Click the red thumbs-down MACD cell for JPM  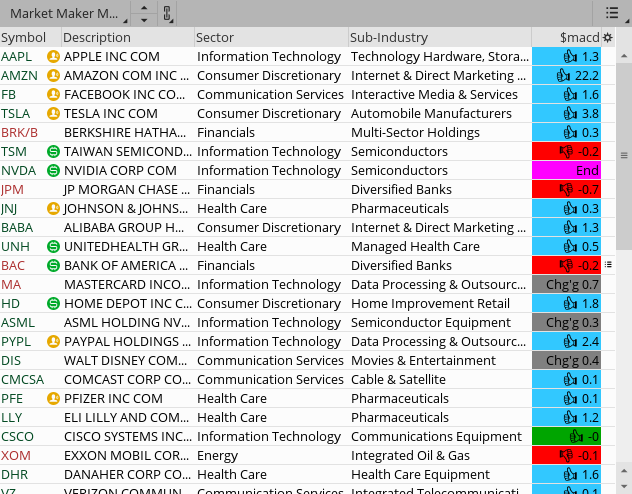click(x=567, y=190)
